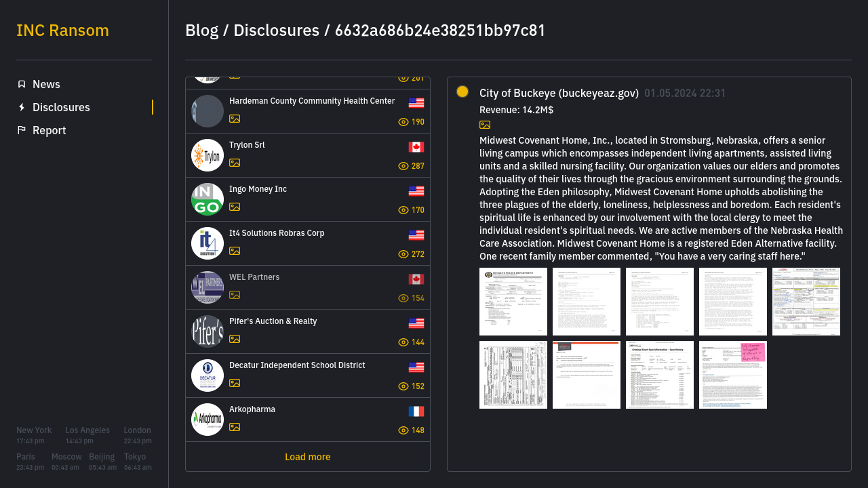Image resolution: width=868 pixels, height=488 pixels.
Task: Click the French flag on Arkopharma row
Action: click(416, 411)
